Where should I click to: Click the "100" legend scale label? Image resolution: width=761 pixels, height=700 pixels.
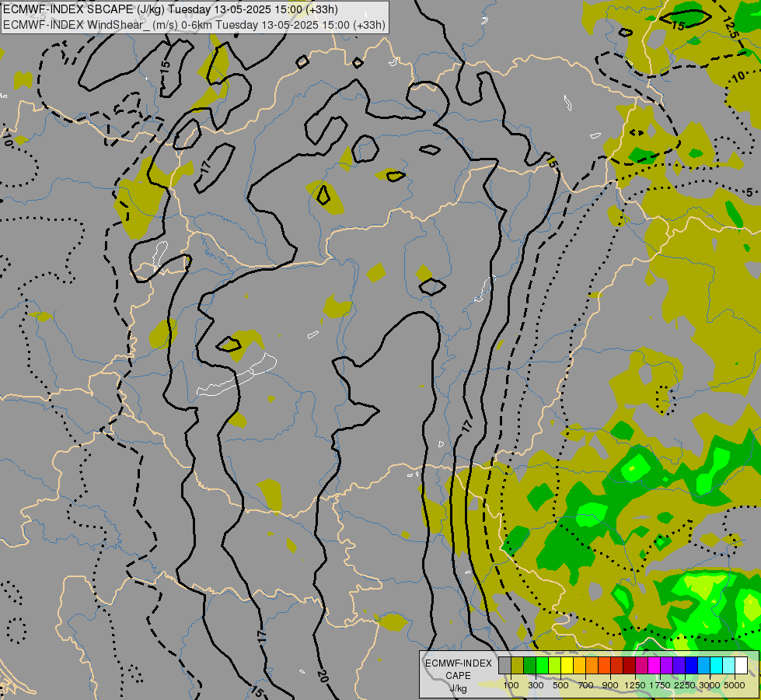click(x=511, y=685)
